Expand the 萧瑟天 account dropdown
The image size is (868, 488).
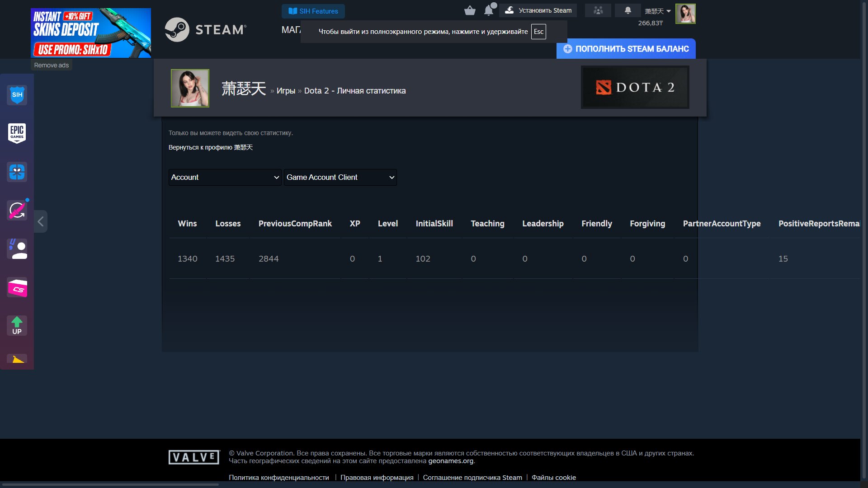click(x=658, y=11)
